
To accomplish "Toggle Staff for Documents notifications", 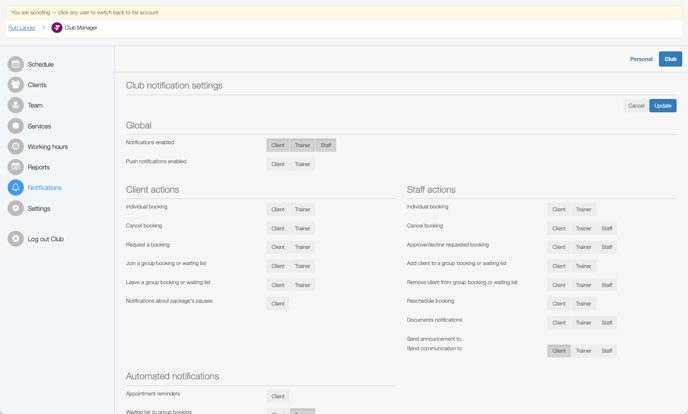I will [x=607, y=323].
